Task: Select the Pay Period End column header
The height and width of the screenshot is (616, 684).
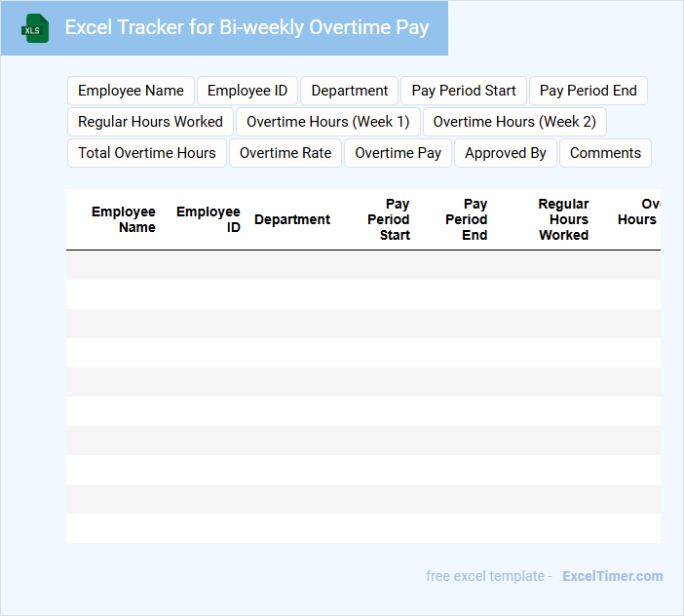Action: (x=467, y=219)
